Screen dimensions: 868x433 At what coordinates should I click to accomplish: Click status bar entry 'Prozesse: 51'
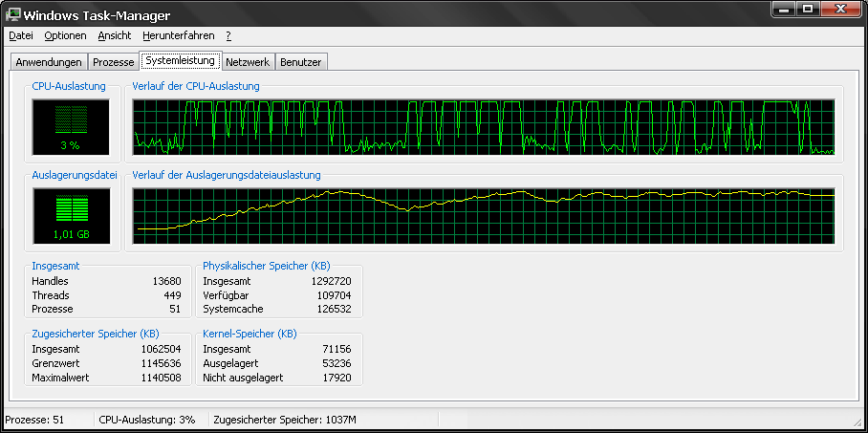[x=34, y=420]
